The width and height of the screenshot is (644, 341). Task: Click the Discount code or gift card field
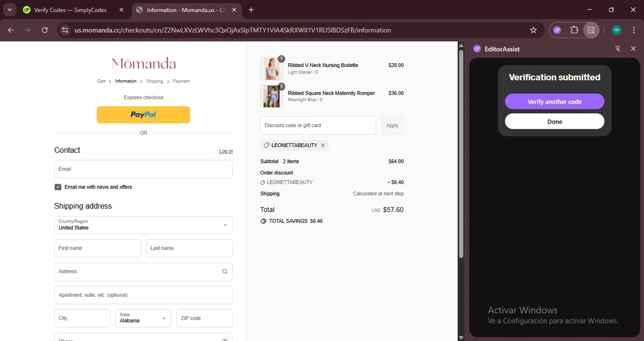(318, 125)
